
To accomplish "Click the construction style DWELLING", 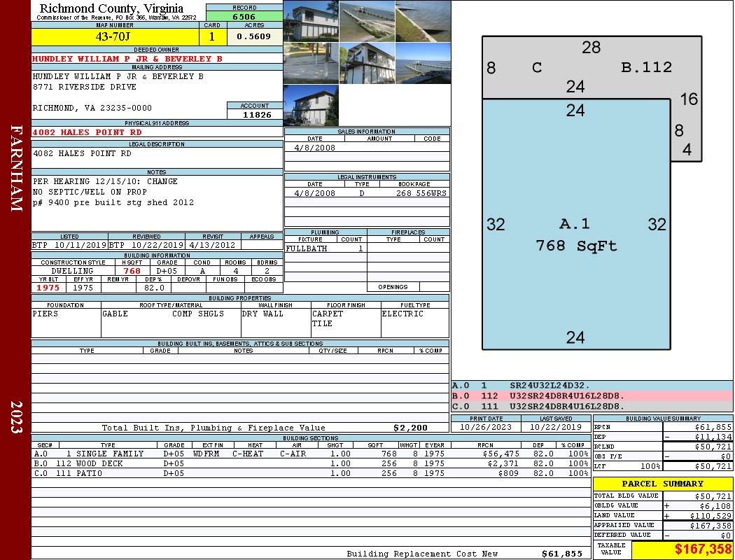I will click(x=72, y=271).
